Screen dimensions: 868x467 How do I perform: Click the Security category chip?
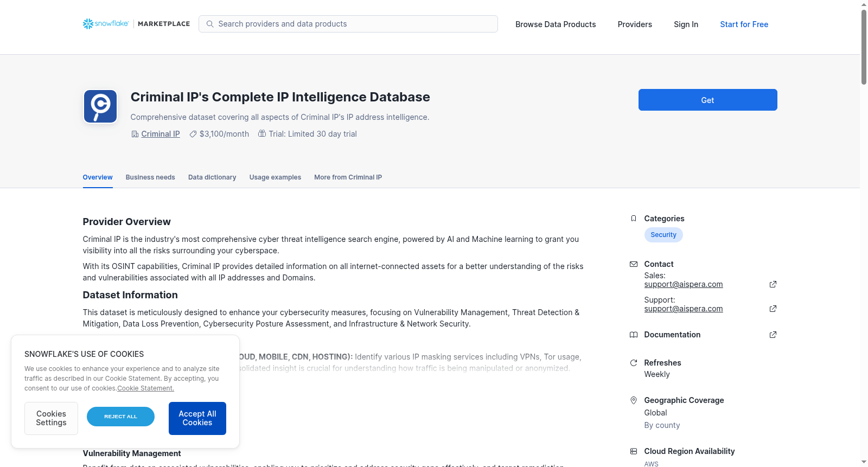[x=663, y=235]
